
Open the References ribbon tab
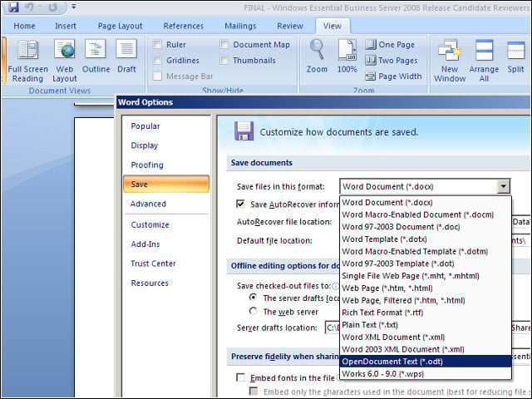pyautogui.click(x=183, y=26)
